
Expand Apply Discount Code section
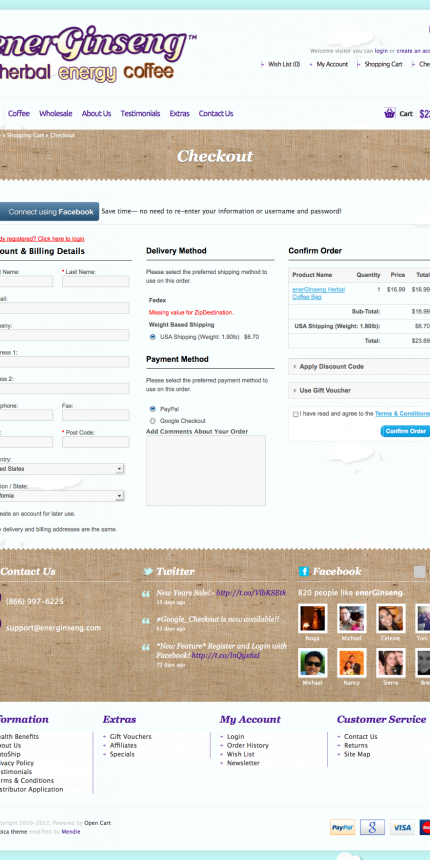[359, 366]
